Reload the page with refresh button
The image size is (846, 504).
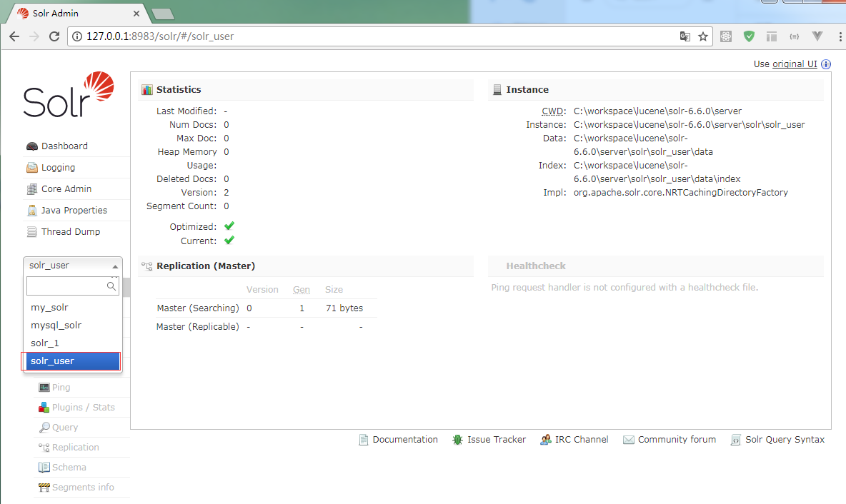54,36
